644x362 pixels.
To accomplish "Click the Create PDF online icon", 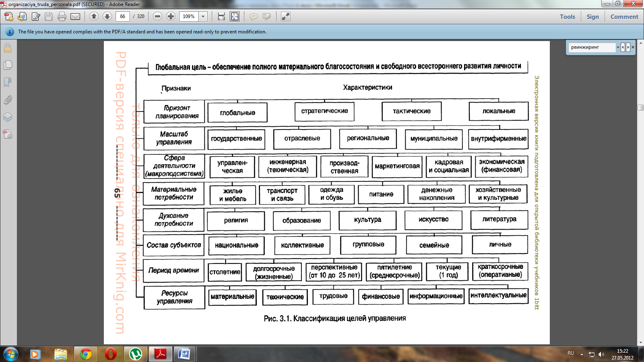I will tap(9, 16).
